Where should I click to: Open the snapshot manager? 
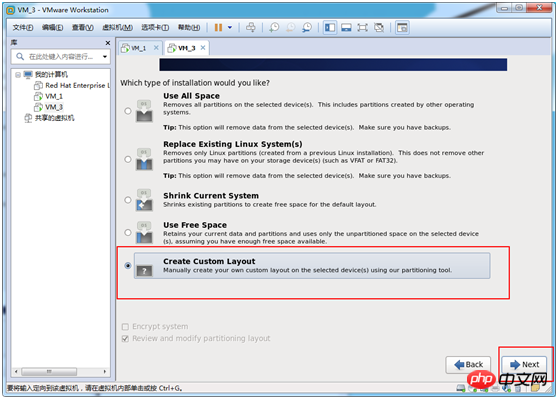[307, 27]
